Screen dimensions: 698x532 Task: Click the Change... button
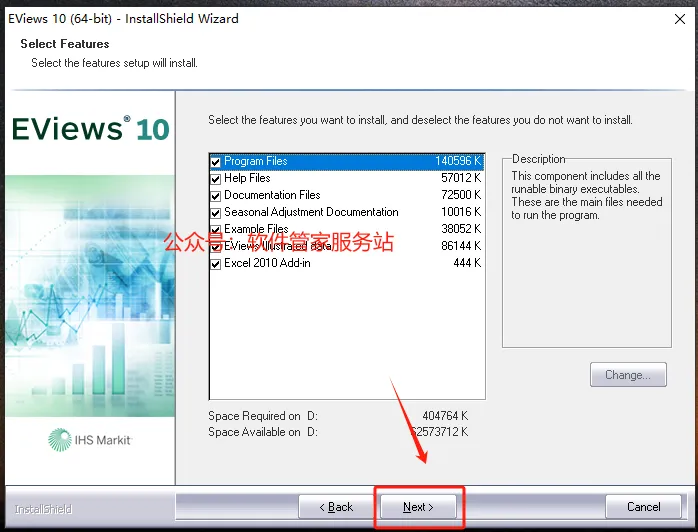tap(628, 375)
